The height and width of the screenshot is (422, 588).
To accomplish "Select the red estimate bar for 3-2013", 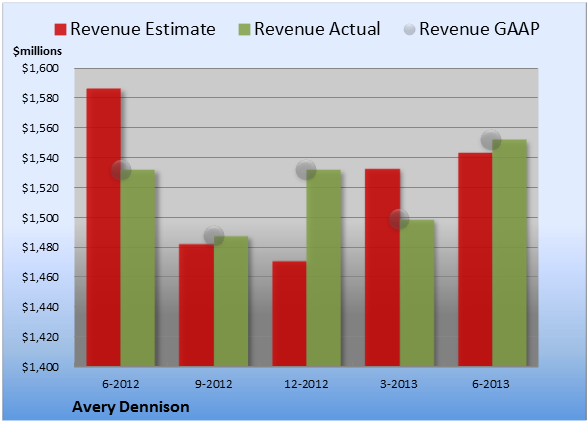I will point(382,267).
